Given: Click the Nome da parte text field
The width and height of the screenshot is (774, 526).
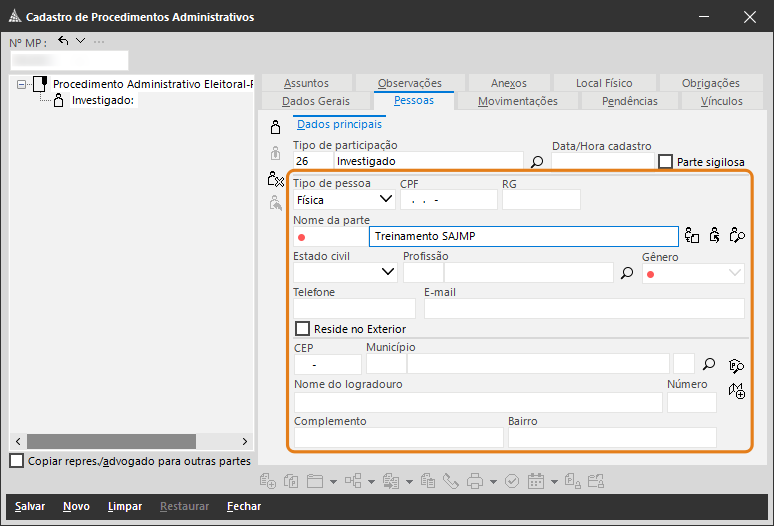Looking at the screenshot, I should (524, 236).
